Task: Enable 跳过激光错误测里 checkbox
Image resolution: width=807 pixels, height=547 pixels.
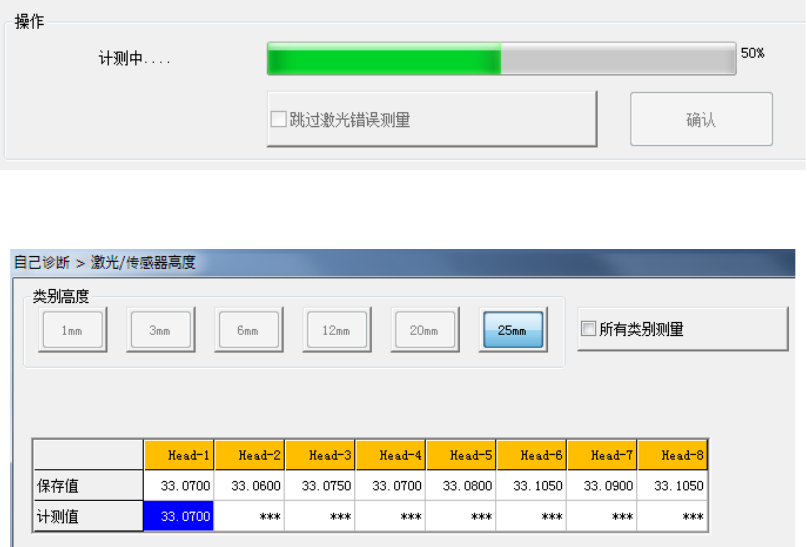Action: [x=278, y=119]
